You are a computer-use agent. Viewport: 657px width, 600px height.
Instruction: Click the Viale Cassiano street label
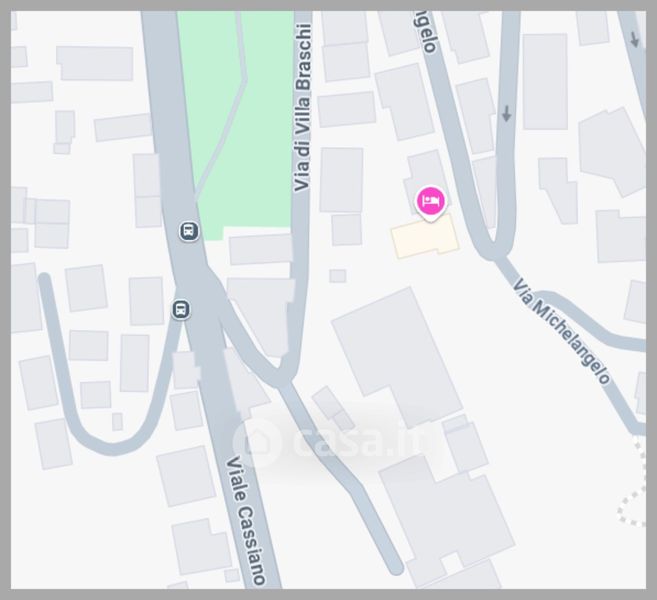tap(246, 520)
